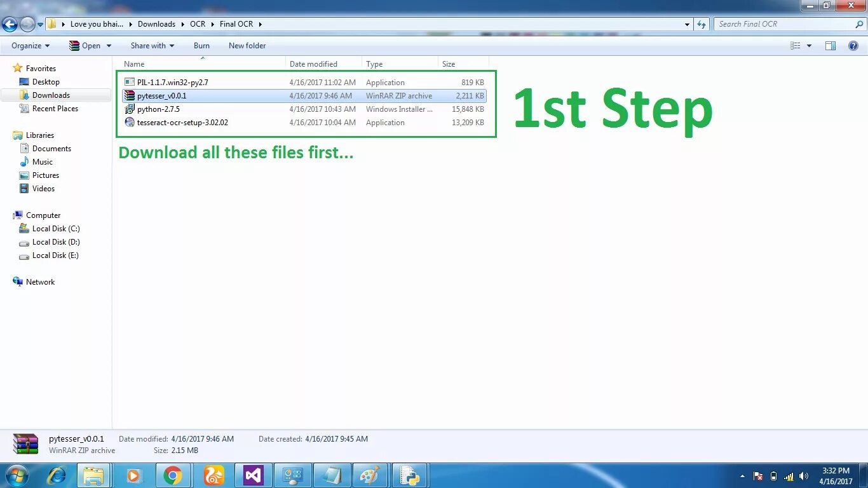Click the Windows Explorer taskbar icon
The height and width of the screenshot is (488, 868).
pos(93,475)
